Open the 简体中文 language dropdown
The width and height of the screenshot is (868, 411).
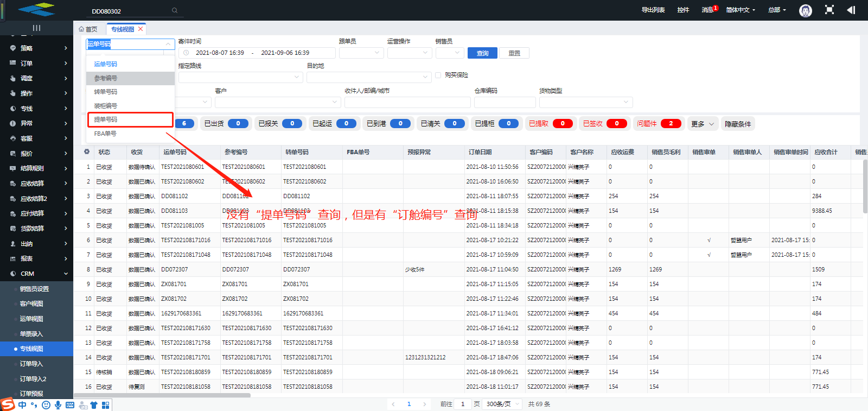click(x=741, y=10)
